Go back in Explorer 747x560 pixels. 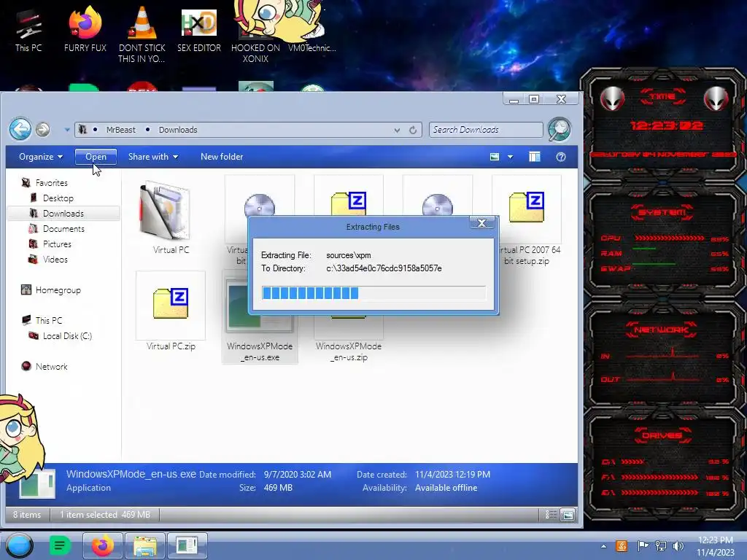coord(20,130)
